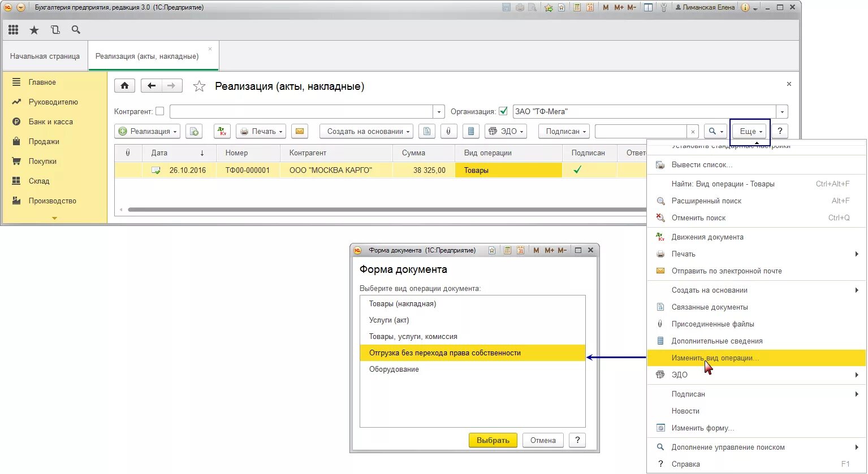868x474 pixels.
Task: Expand the Контрагент field dropdown
Action: tap(439, 111)
